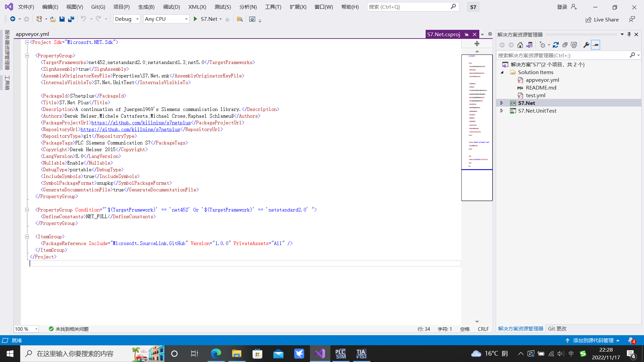Expand the S7.Net project node
Viewport: 644px width, 362px height.
[x=502, y=103]
